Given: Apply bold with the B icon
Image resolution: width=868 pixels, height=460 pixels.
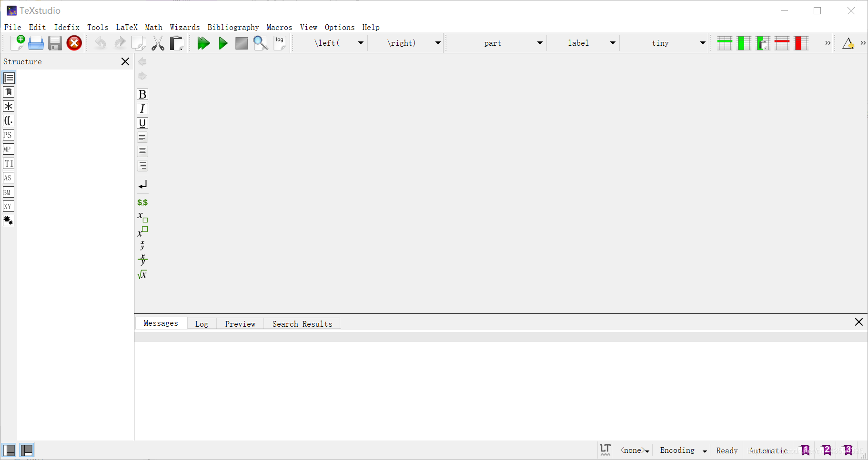Looking at the screenshot, I should click(x=142, y=94).
